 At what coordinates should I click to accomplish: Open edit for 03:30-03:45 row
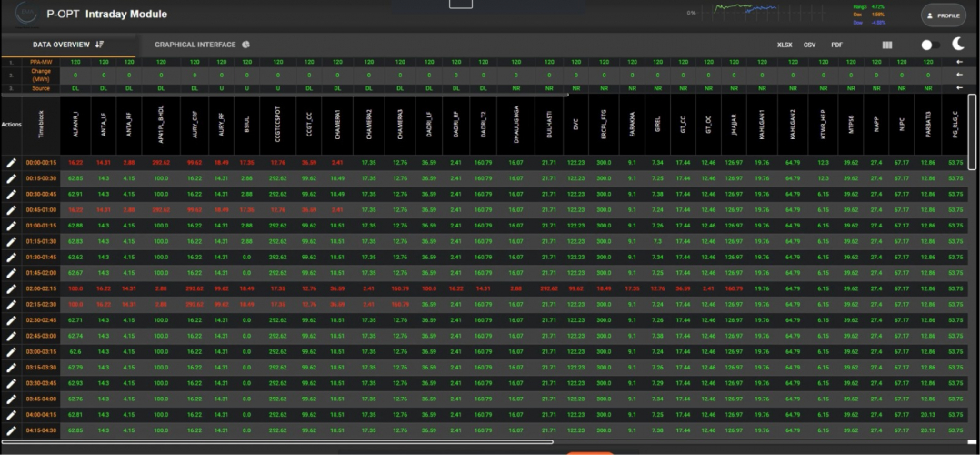(11, 384)
